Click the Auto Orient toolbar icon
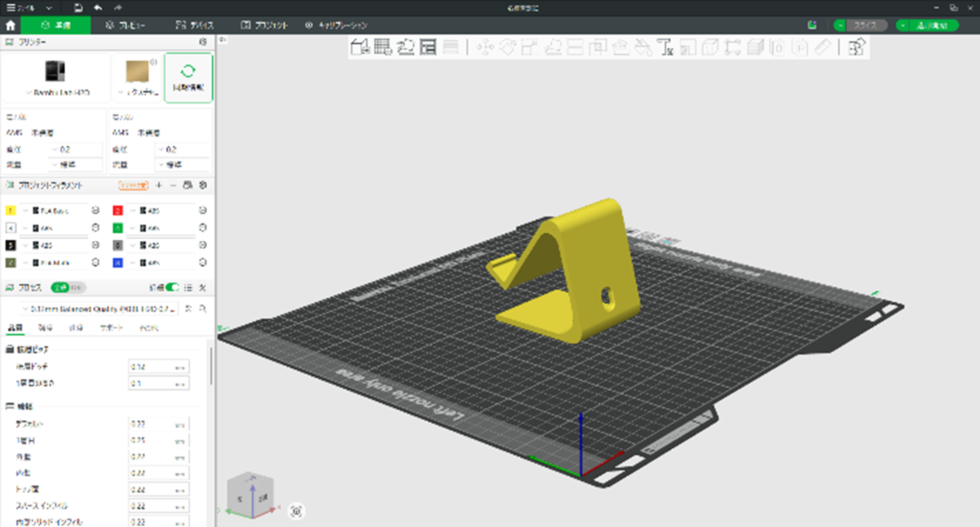Viewport: 980px width, 527px height. pyautogui.click(x=405, y=48)
